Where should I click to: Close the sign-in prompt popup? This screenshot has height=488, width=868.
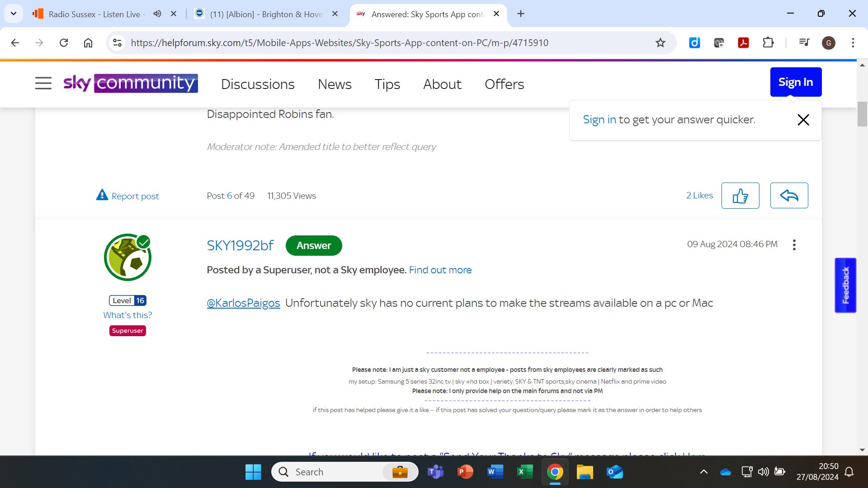803,120
